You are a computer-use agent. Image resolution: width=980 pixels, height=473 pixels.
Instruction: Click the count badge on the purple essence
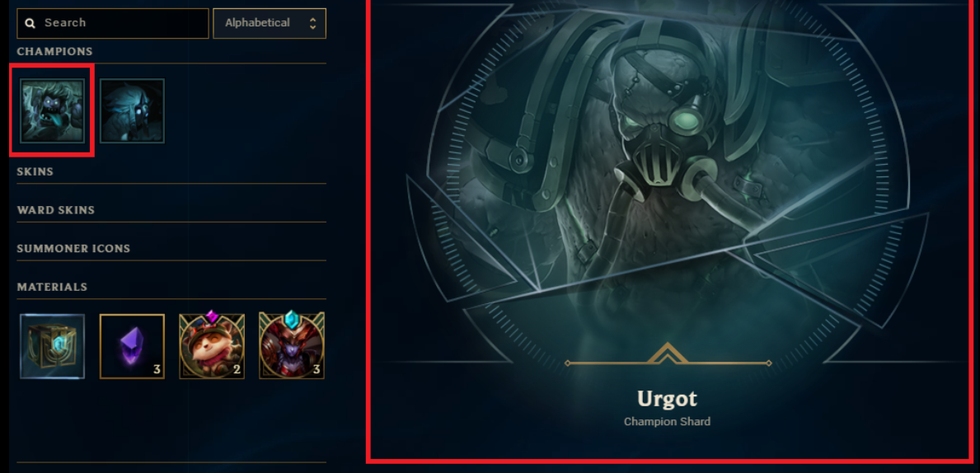157,369
